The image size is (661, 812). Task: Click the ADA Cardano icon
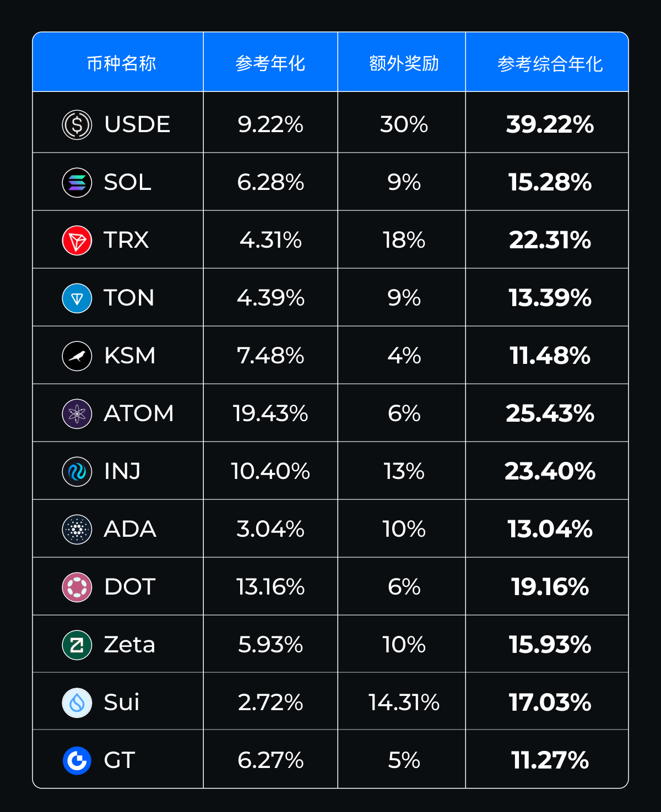pos(77,529)
